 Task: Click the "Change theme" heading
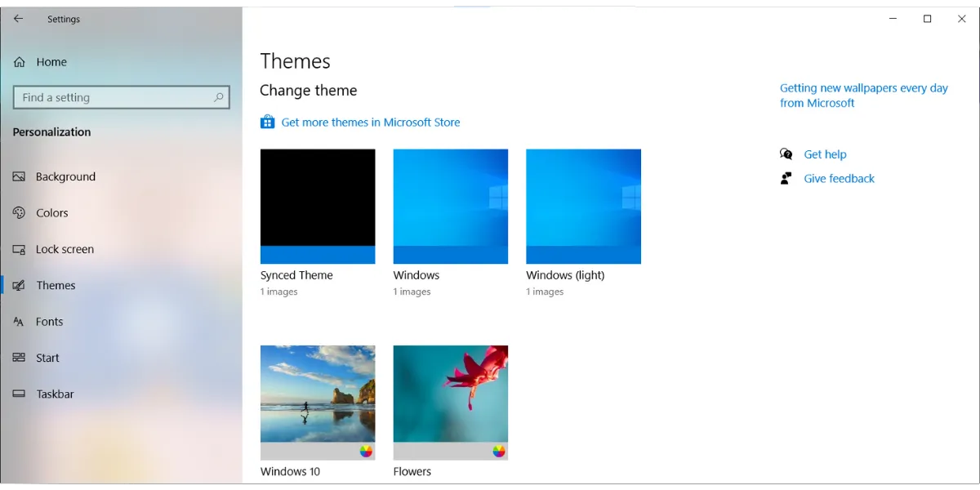(309, 91)
